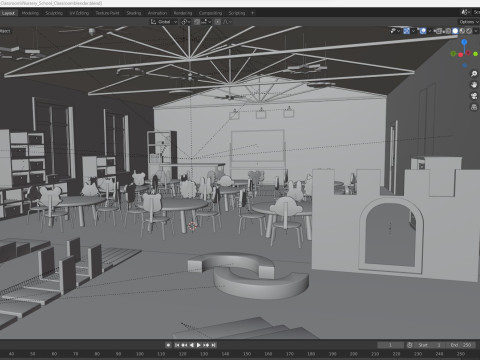Viewport: 480px width, 360px height.
Task: Toggle snapping magnet icon
Action: pos(197,22)
